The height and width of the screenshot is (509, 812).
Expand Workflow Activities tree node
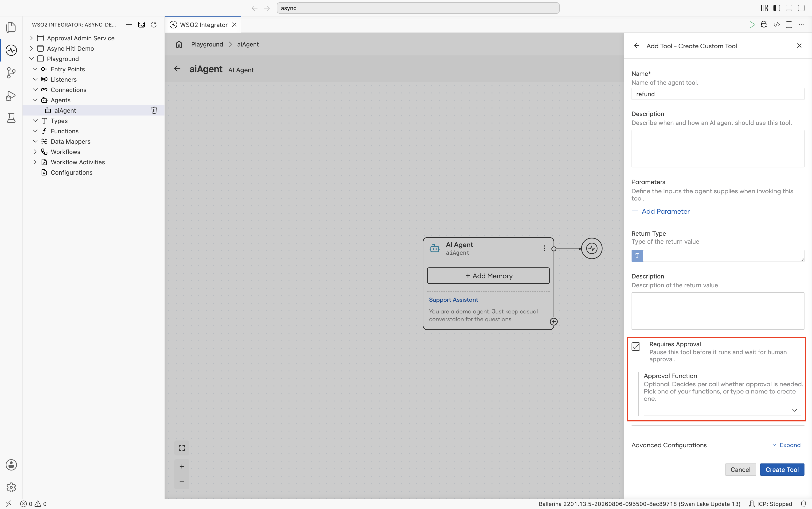35,162
